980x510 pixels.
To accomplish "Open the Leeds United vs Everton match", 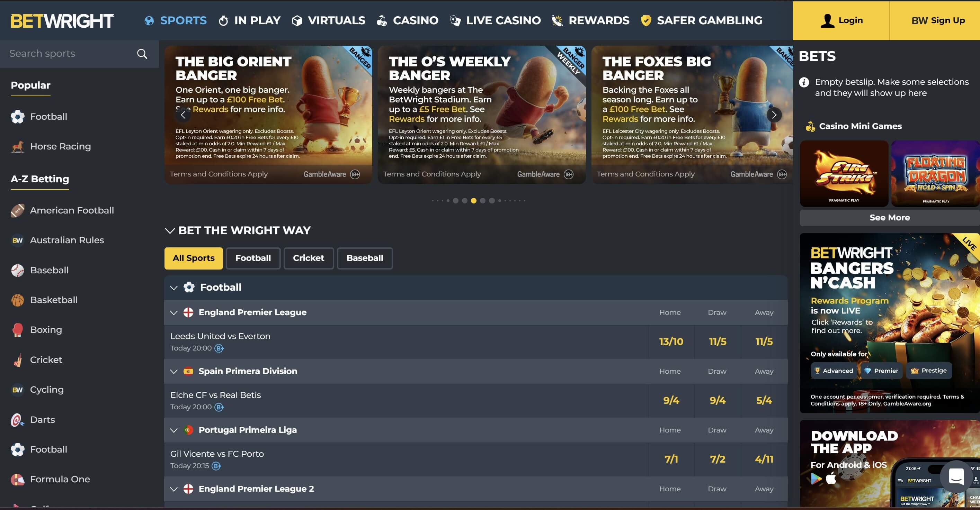I will coord(220,336).
